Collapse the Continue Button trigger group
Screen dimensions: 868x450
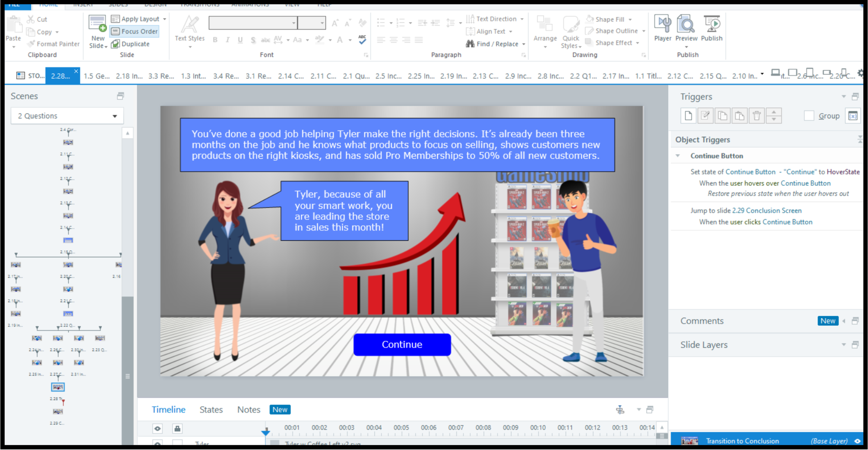pos(678,156)
